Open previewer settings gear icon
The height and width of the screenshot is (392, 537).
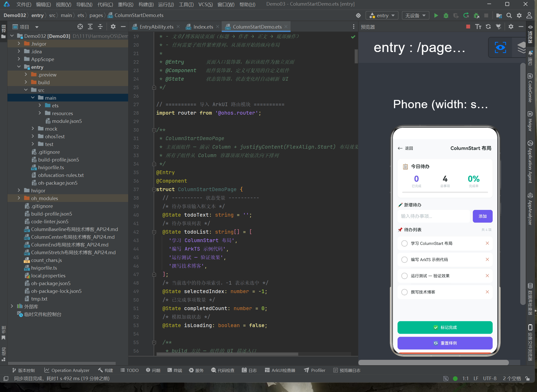tap(511, 27)
